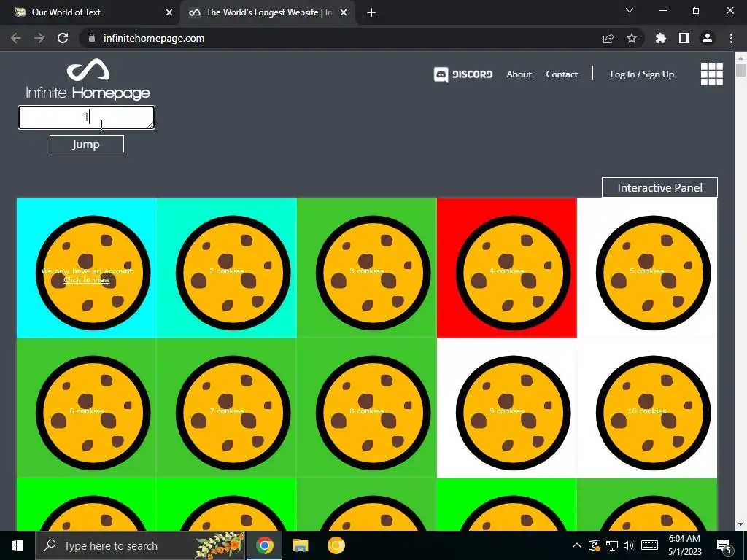Reload the current page
The image size is (747, 560).
click(x=63, y=38)
